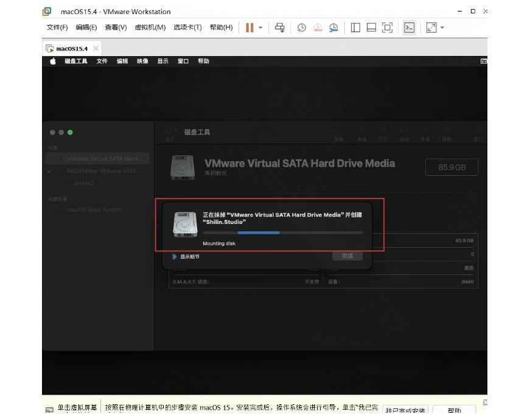Click the VMware console view icon
The height and width of the screenshot is (420, 530).
coord(409,28)
